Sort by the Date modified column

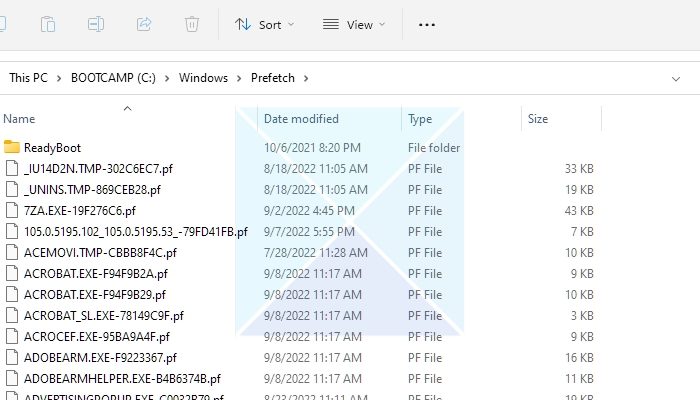[301, 119]
